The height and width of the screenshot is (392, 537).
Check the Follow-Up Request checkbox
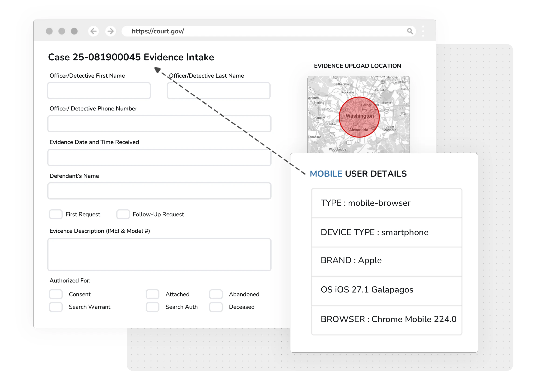[x=123, y=214]
